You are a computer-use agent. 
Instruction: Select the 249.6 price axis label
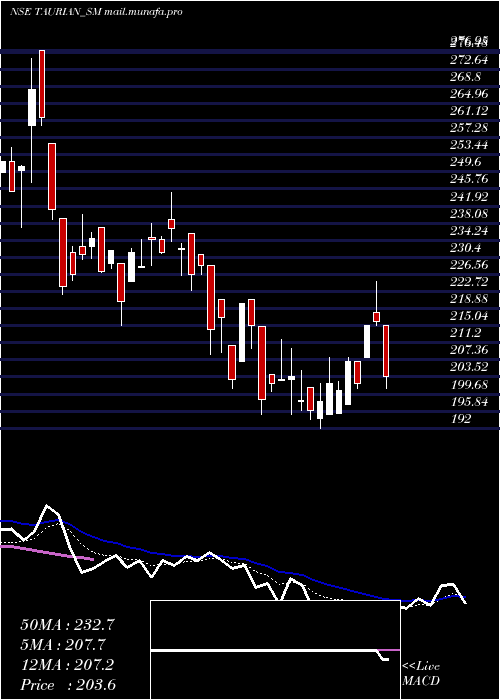pos(466,162)
